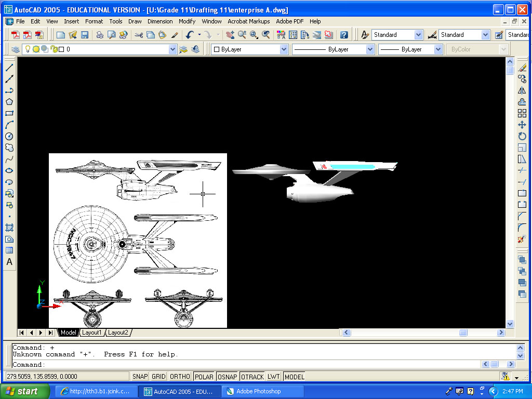Screen dimensions: 532x399
Task: Click the vertical scrollbar thumb in drawing area
Action: tap(510, 70)
